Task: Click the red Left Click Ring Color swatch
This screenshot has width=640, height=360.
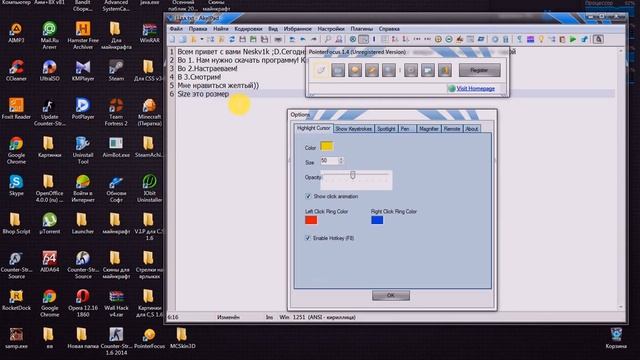Action: click(311, 220)
